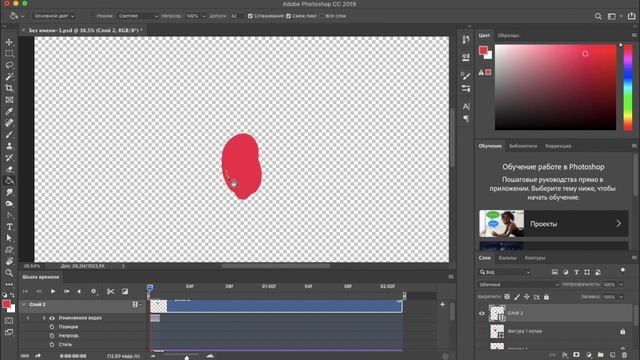This screenshot has height=360, width=640.
Task: Open timeline playback settings gear
Action: pyautogui.click(x=93, y=291)
